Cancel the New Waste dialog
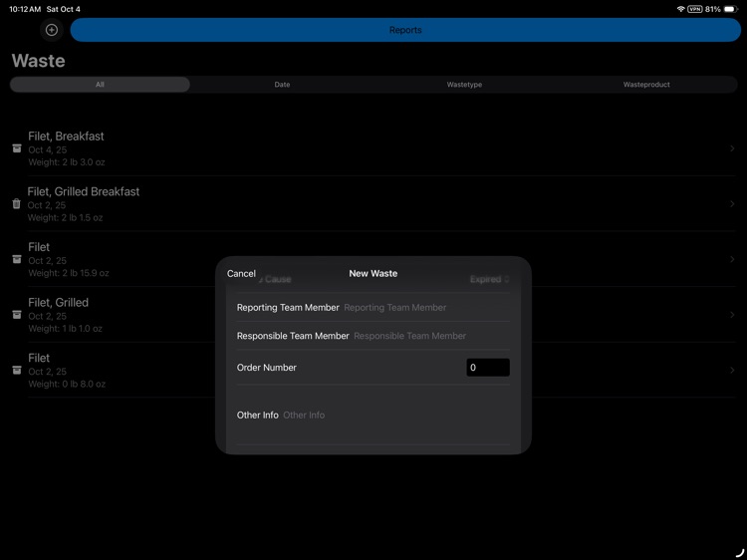Screen dimensions: 747x560 (241, 274)
